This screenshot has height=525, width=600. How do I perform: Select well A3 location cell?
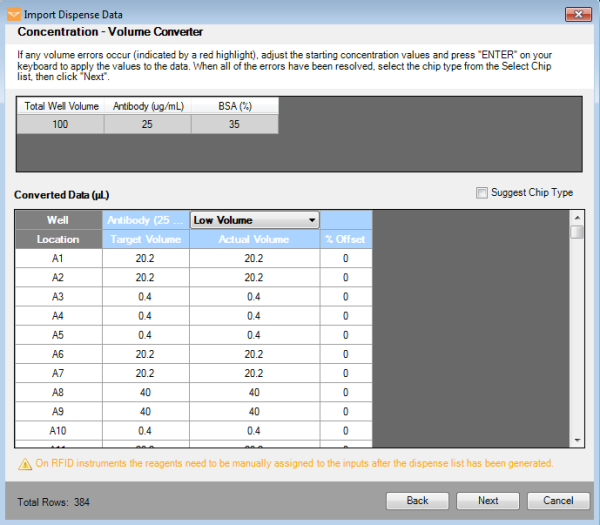pos(59,297)
